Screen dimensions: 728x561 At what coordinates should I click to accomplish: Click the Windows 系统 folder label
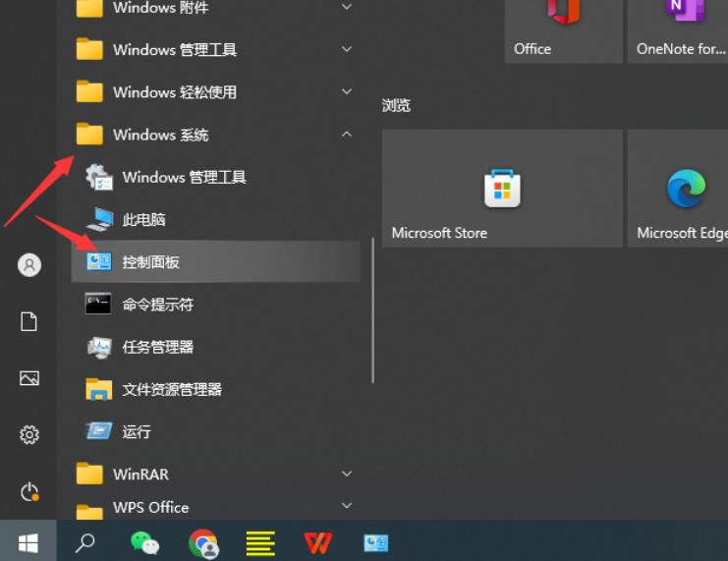pos(161,135)
